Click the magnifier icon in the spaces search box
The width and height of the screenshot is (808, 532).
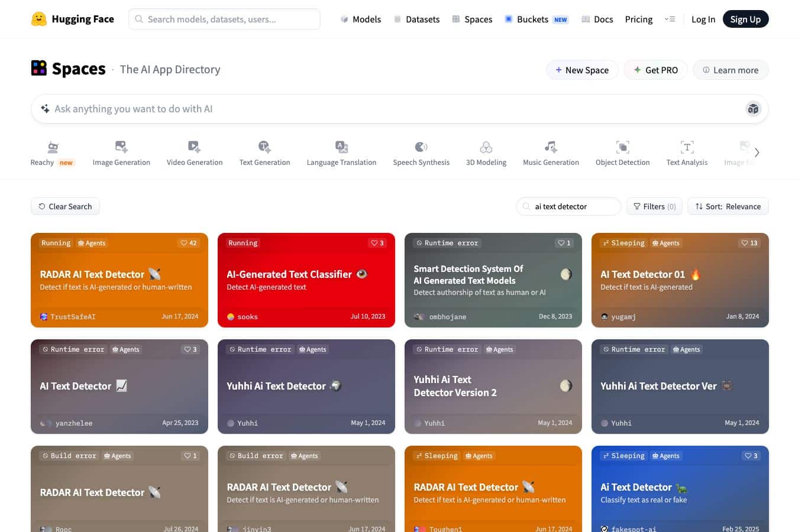pos(526,206)
